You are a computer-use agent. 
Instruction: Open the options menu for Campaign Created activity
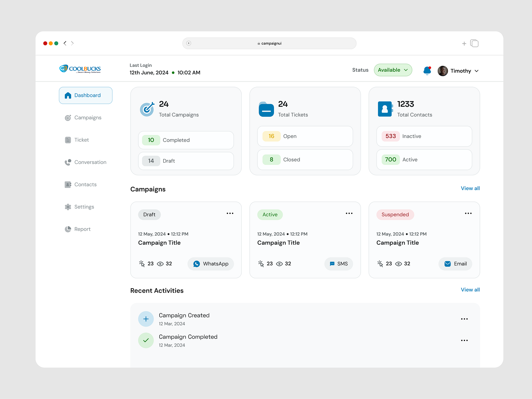click(465, 319)
